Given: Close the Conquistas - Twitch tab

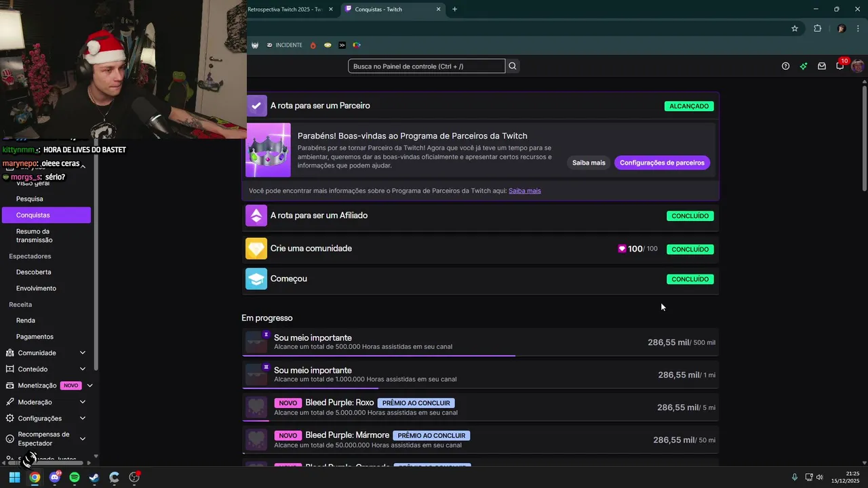Looking at the screenshot, I should coord(438,9).
